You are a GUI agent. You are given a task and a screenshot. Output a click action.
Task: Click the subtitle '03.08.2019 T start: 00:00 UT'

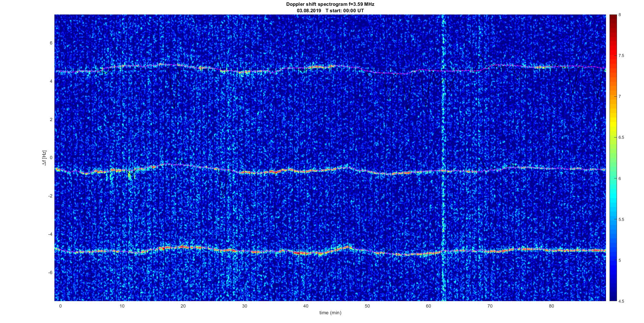pos(330,11)
